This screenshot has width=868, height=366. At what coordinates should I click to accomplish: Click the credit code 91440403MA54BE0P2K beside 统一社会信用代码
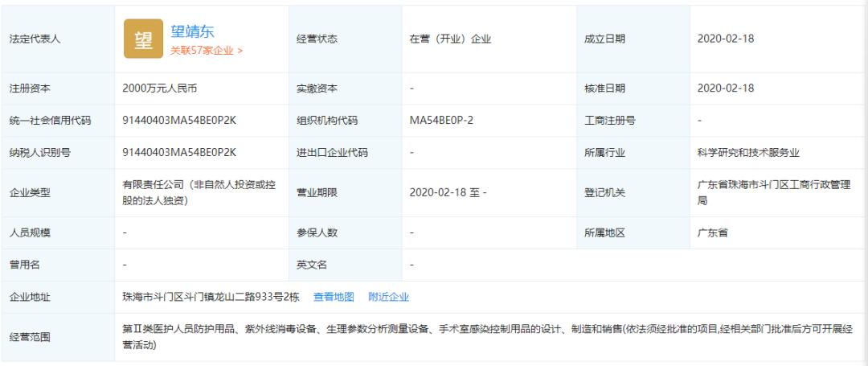point(179,120)
